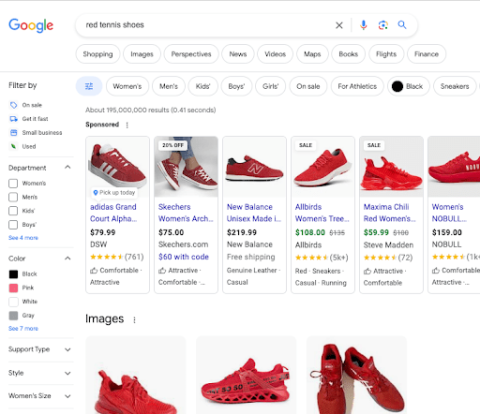Collapse the Department filter section
The height and width of the screenshot is (414, 480).
[68, 167]
